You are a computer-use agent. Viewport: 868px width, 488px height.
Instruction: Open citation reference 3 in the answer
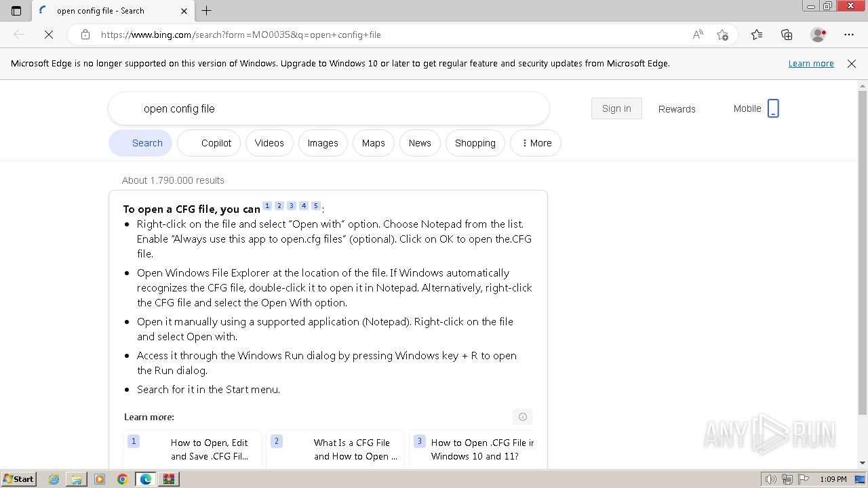(x=292, y=206)
